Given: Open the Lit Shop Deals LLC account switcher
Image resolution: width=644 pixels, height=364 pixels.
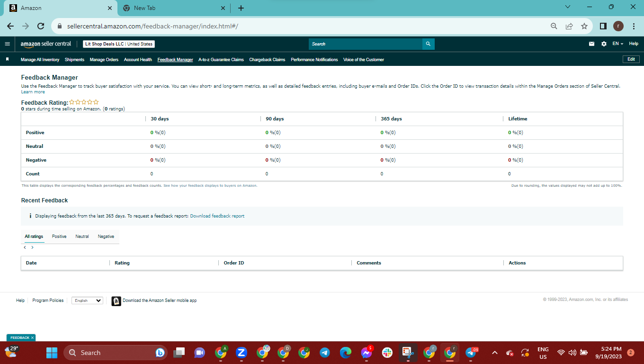Looking at the screenshot, I should (119, 44).
